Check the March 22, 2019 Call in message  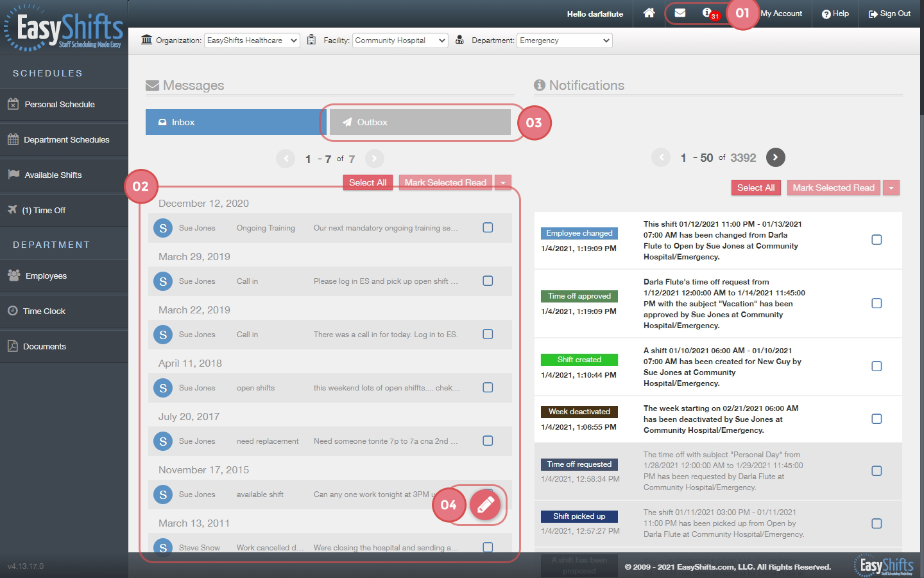(488, 334)
